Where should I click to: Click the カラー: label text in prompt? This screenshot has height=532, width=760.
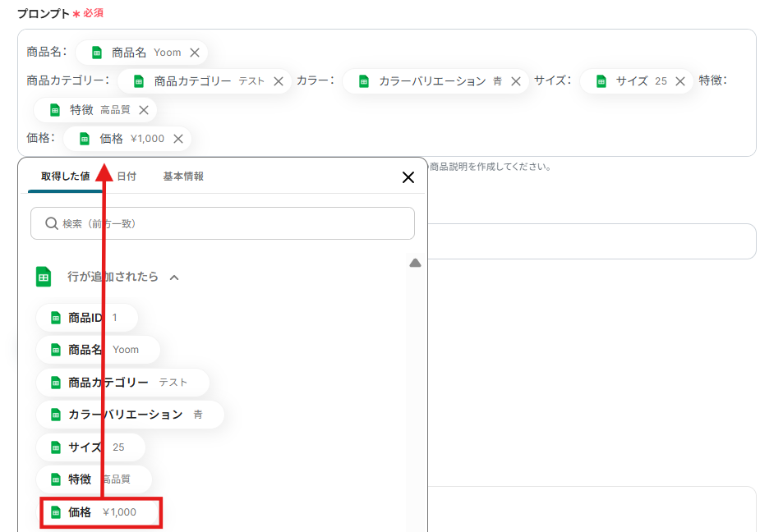click(315, 80)
